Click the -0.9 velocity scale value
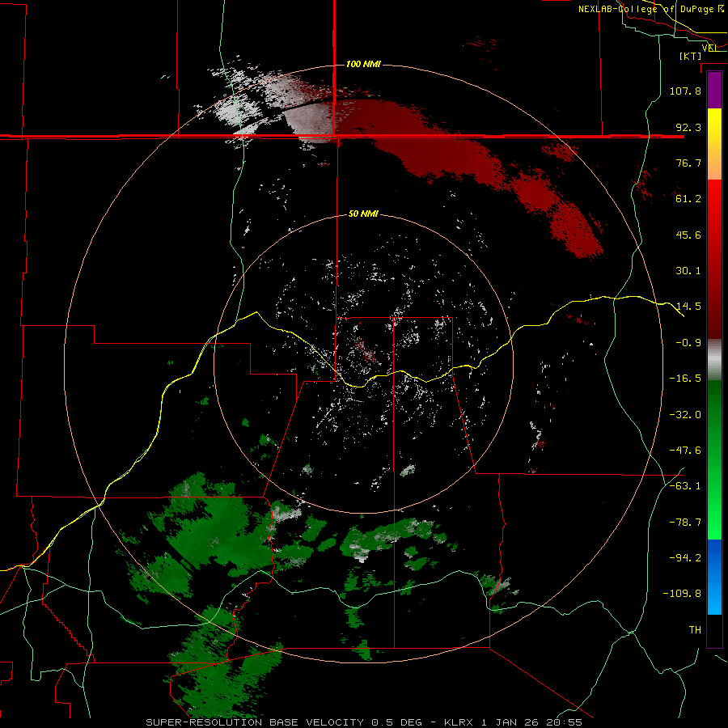Screen dimensions: 728x728 click(x=688, y=343)
